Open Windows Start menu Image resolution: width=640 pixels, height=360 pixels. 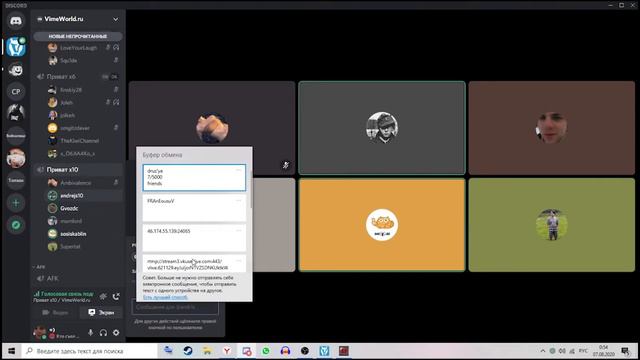tap(11, 351)
